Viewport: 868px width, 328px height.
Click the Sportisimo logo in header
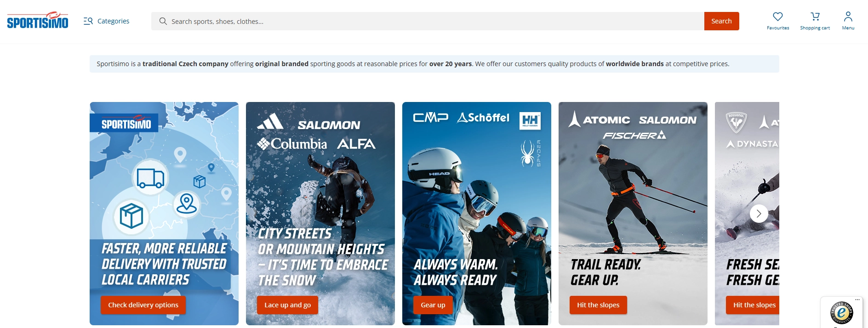pyautogui.click(x=38, y=20)
